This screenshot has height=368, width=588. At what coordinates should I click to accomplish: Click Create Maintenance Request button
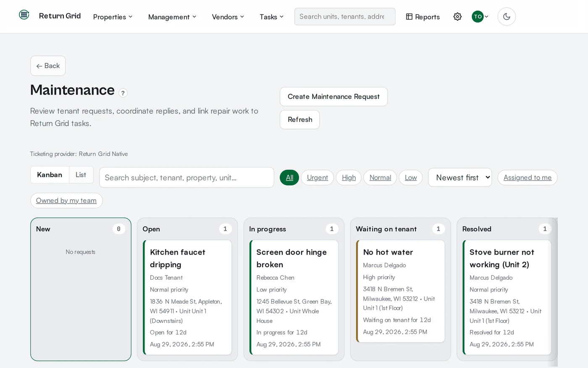tap(333, 97)
